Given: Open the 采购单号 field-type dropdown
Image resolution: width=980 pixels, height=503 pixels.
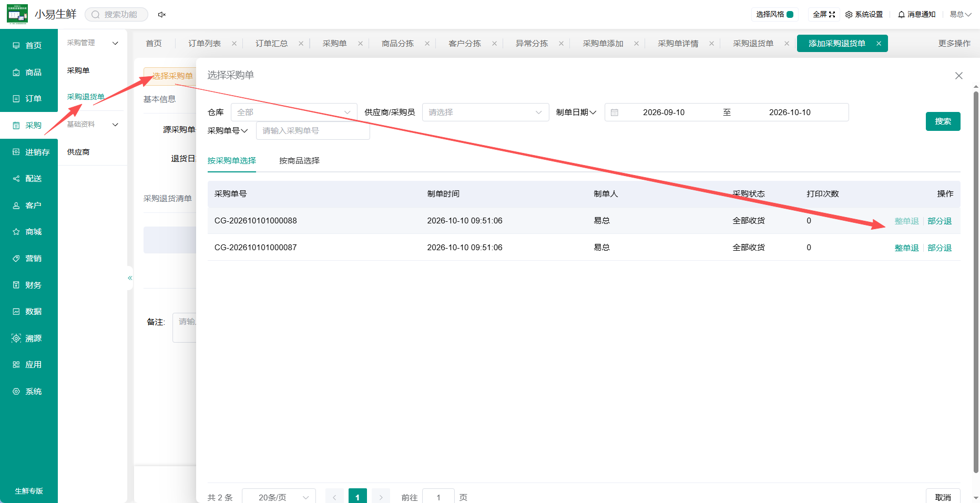Looking at the screenshot, I should point(228,130).
